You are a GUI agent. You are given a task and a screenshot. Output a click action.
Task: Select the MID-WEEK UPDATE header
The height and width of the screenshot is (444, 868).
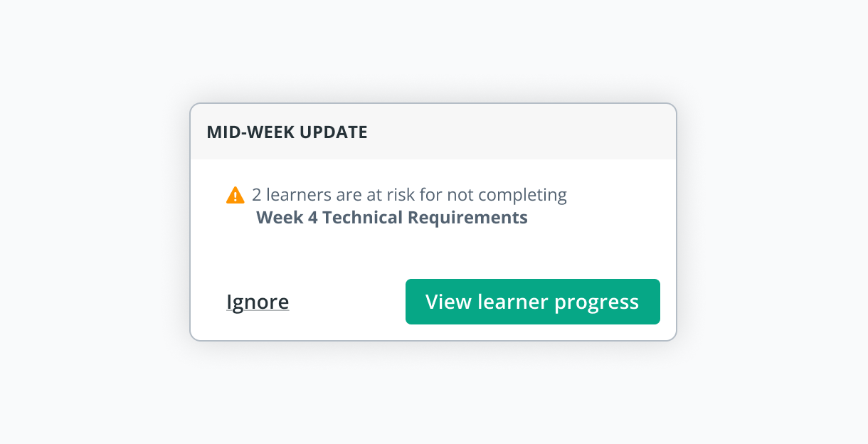point(287,132)
